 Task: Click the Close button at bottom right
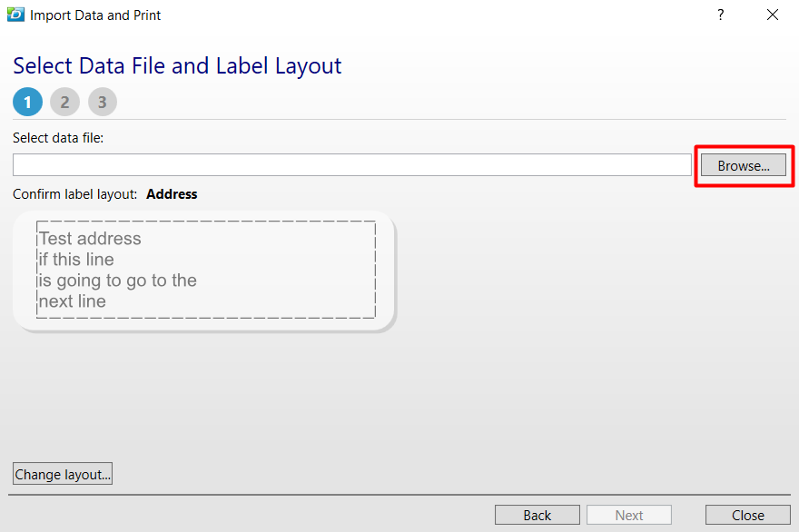pyautogui.click(x=747, y=515)
